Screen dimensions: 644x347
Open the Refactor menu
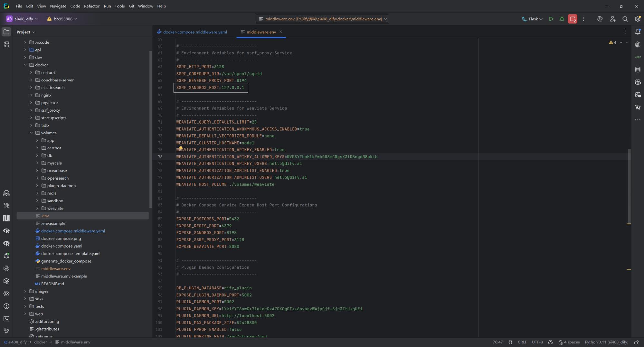coord(91,6)
